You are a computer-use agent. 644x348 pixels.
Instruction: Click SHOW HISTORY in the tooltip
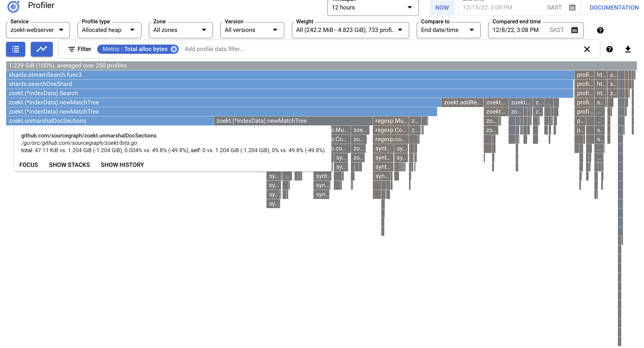[122, 165]
